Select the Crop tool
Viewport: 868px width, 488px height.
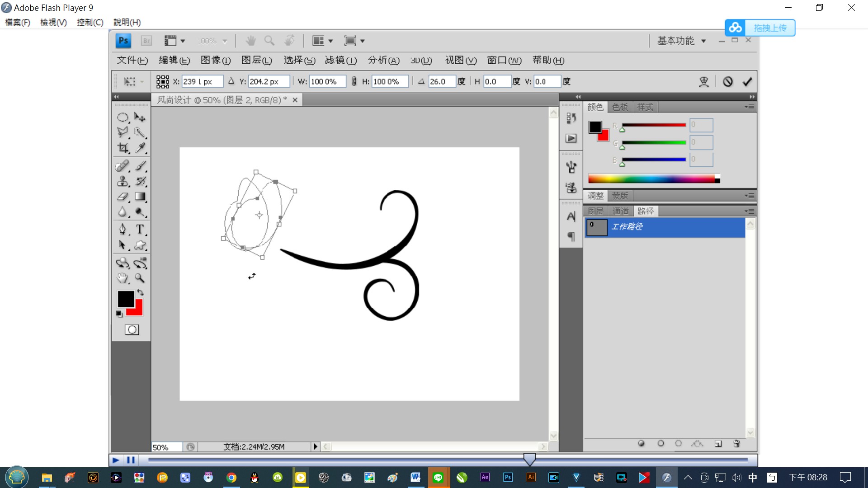(x=123, y=148)
